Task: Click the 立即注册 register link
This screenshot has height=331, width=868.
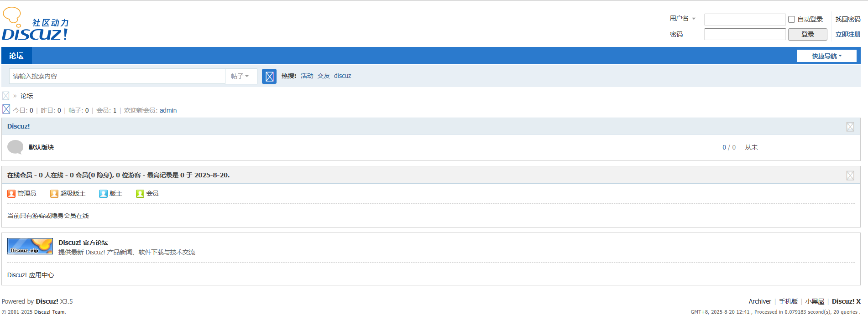Action: click(848, 34)
